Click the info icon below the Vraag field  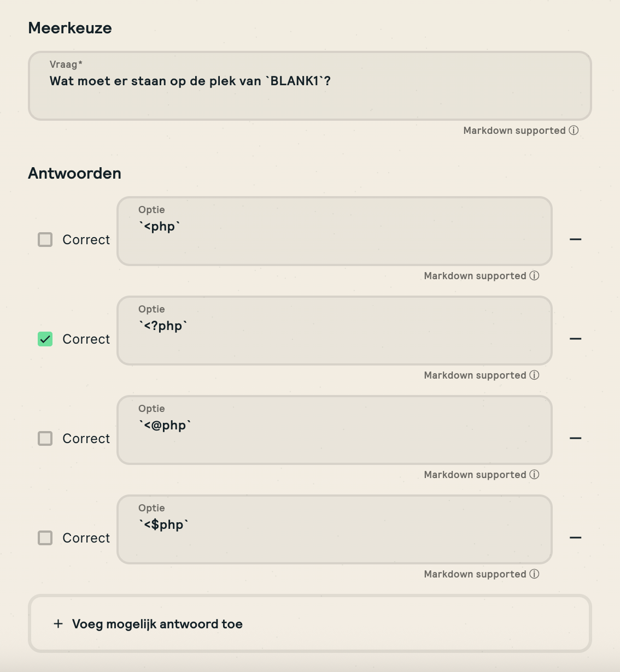(x=574, y=131)
